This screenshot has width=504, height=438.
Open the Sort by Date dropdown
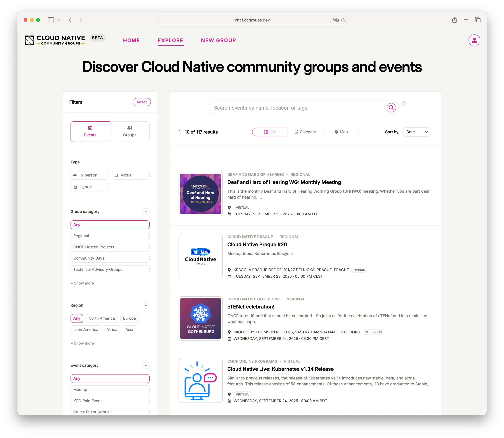click(417, 132)
